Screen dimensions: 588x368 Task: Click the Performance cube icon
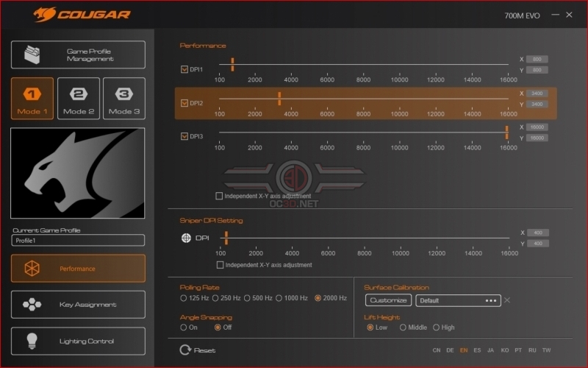32,269
